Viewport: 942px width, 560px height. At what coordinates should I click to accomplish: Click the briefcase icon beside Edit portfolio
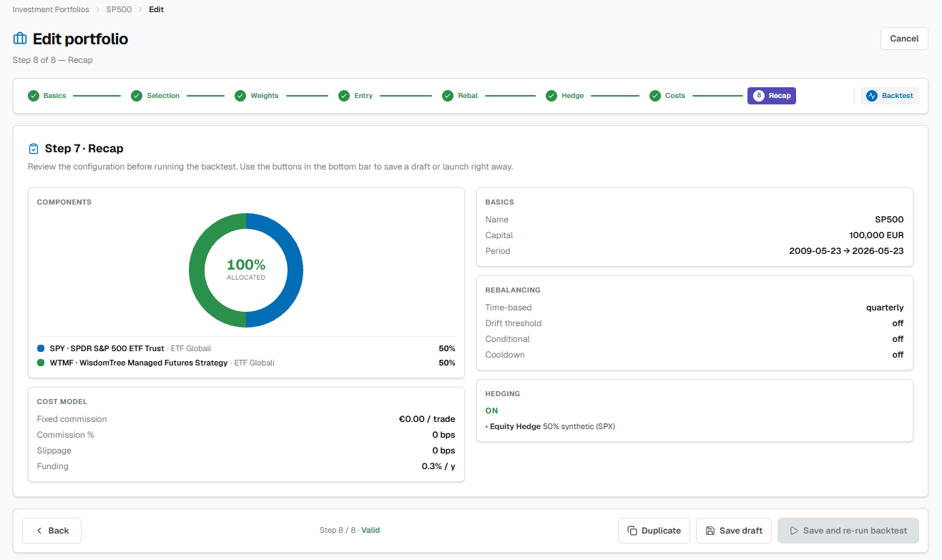[x=20, y=39]
